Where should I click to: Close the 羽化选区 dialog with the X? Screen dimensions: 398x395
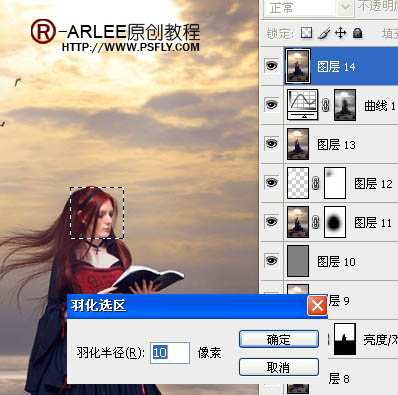(317, 305)
